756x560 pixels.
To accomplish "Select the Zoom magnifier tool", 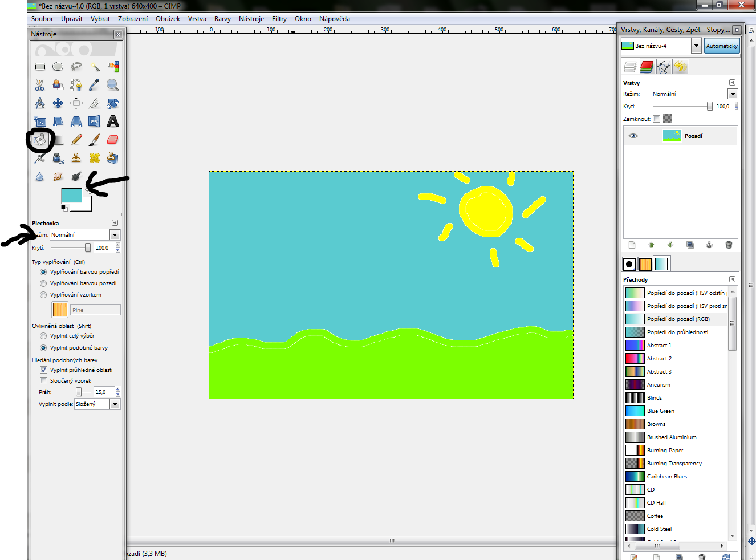I will 113,85.
